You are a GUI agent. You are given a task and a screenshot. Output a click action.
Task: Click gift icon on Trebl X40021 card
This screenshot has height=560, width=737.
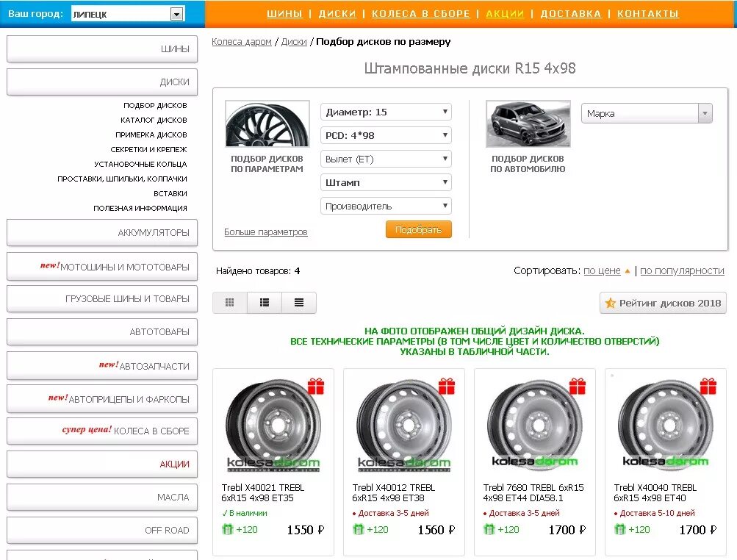316,386
